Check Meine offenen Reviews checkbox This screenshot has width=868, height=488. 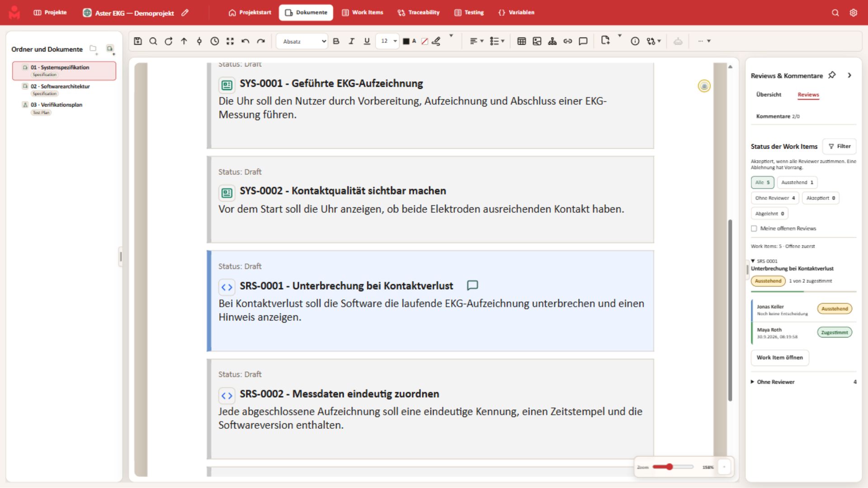[754, 229]
